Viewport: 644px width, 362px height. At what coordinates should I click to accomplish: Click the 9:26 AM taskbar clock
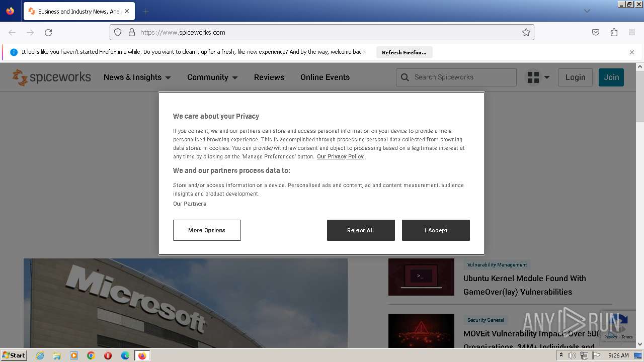coord(618,355)
